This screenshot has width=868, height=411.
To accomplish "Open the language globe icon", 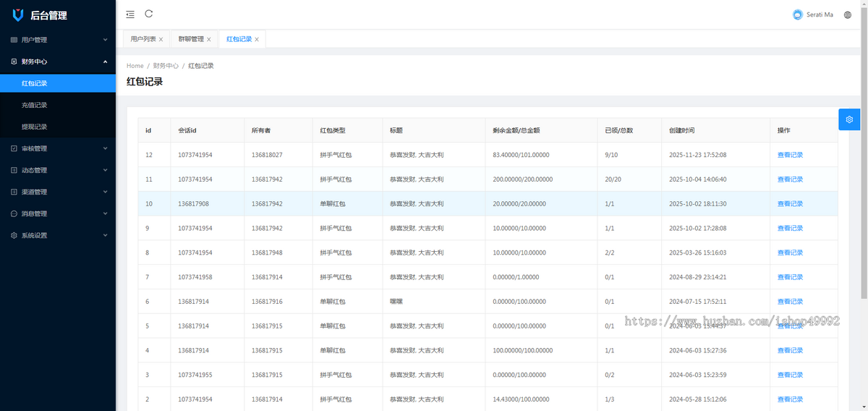I will pyautogui.click(x=848, y=14).
